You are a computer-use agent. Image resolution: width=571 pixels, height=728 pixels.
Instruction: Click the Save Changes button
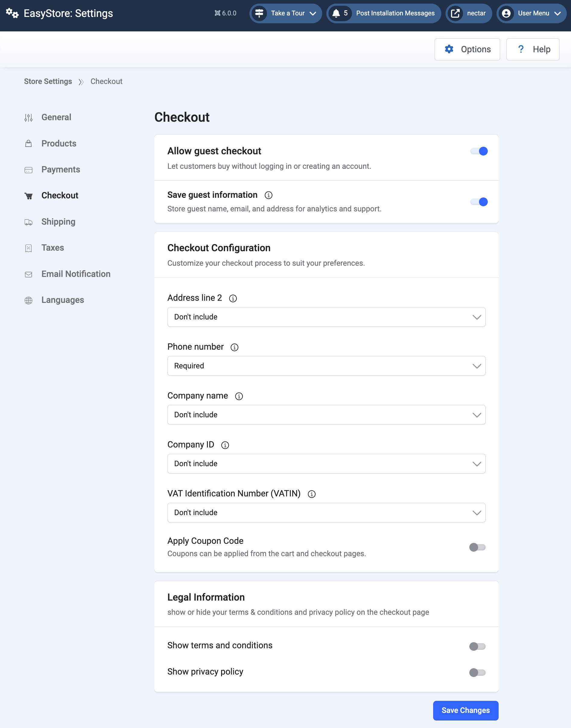point(465,710)
